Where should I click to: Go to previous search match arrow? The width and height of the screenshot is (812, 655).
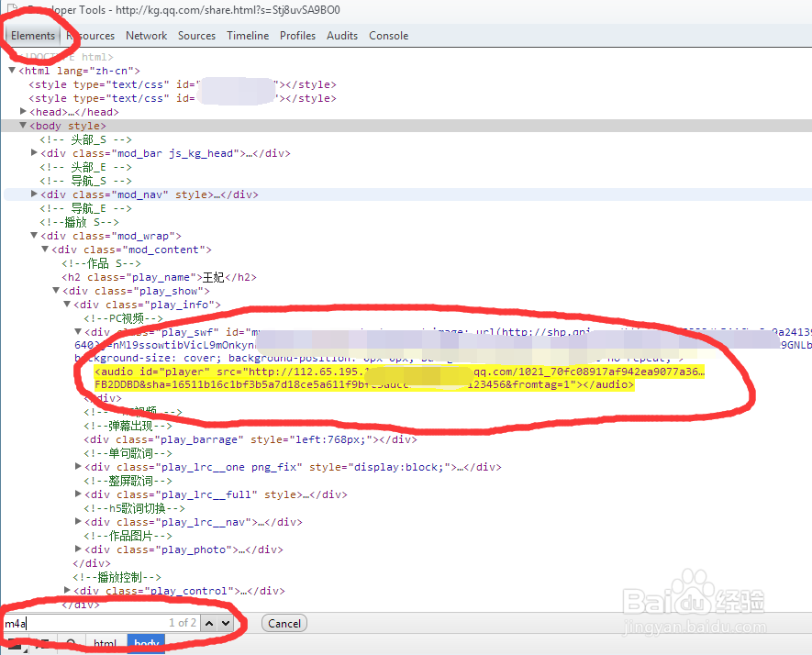coord(208,623)
